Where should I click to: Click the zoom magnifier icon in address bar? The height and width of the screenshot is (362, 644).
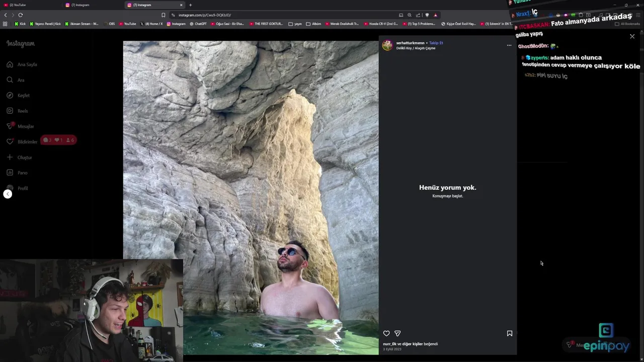pyautogui.click(x=410, y=15)
